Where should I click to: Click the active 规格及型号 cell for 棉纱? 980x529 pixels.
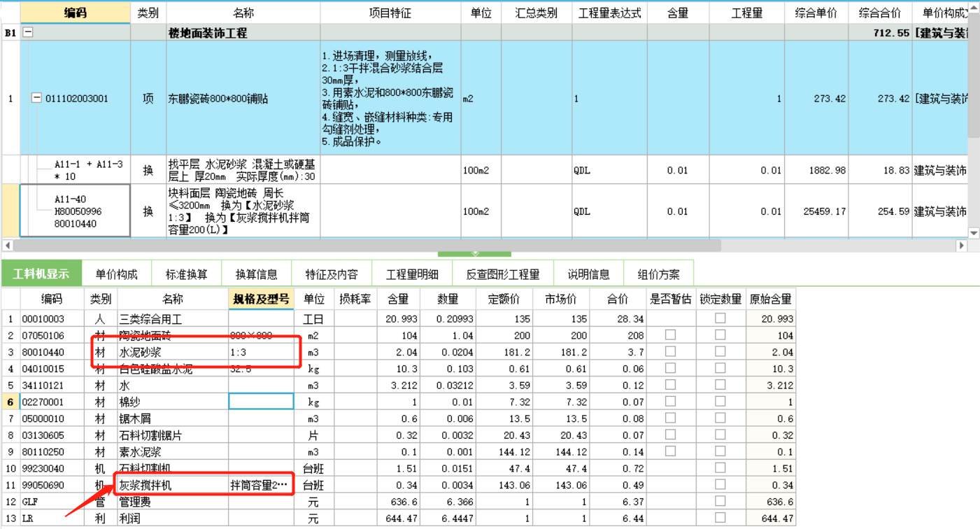point(261,402)
